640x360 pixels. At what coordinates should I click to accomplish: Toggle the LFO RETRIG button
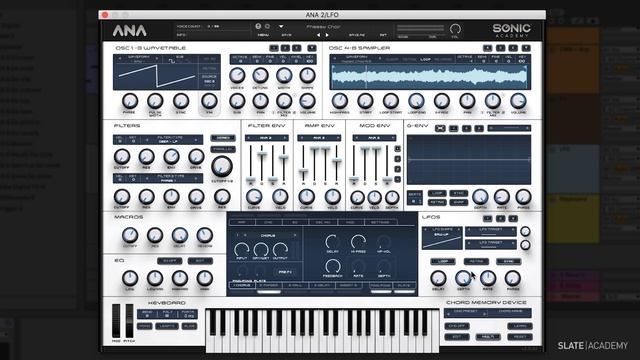point(476,261)
